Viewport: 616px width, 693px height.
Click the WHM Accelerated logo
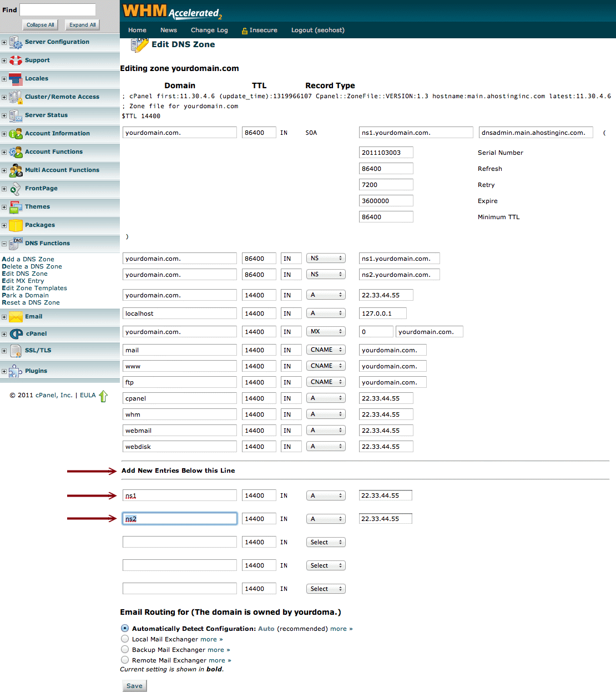click(172, 11)
